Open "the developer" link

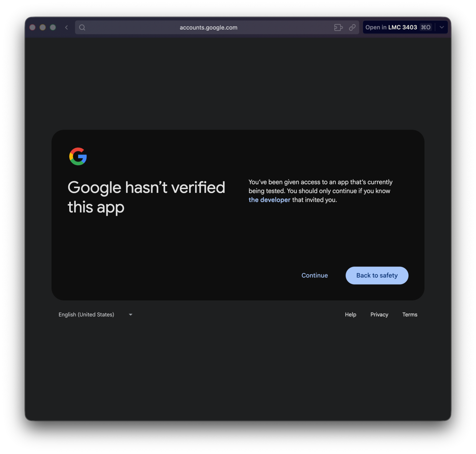(269, 200)
